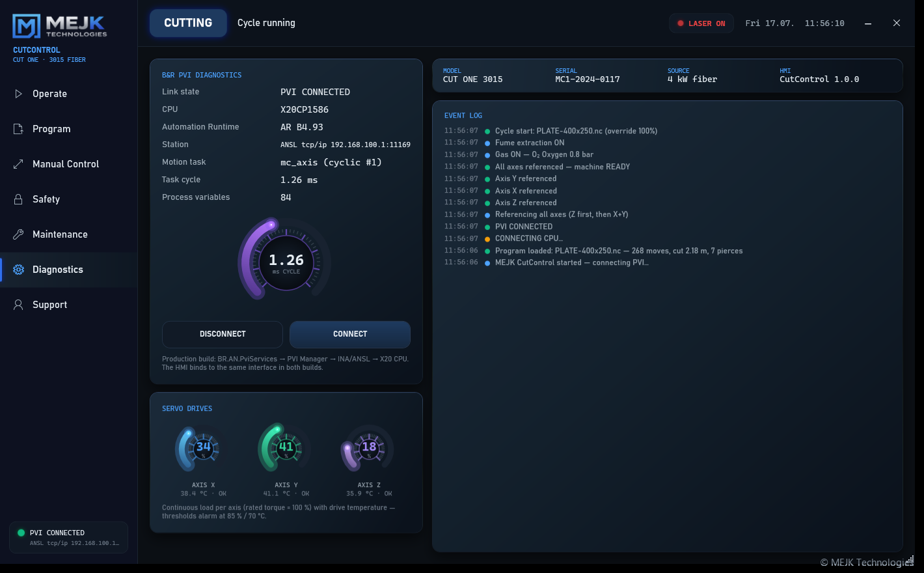Switch to the Maintenance page
This screenshot has height=573, width=924.
coord(68,234)
